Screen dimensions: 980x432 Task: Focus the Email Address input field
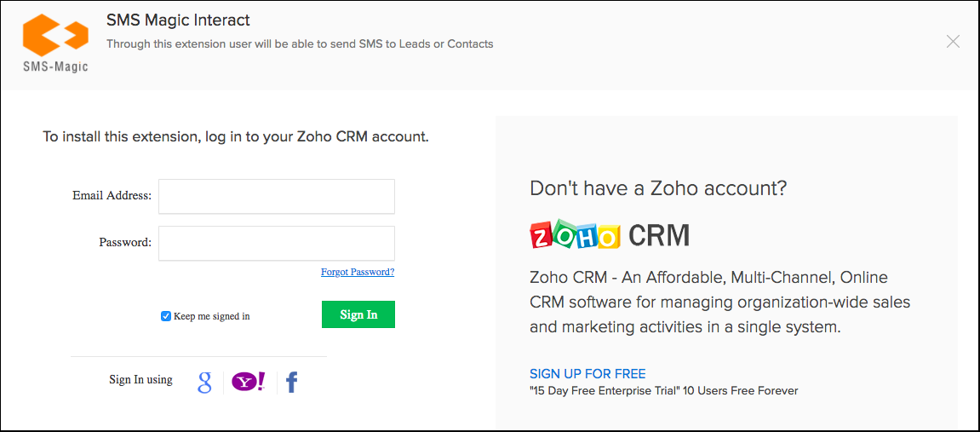pyautogui.click(x=277, y=196)
